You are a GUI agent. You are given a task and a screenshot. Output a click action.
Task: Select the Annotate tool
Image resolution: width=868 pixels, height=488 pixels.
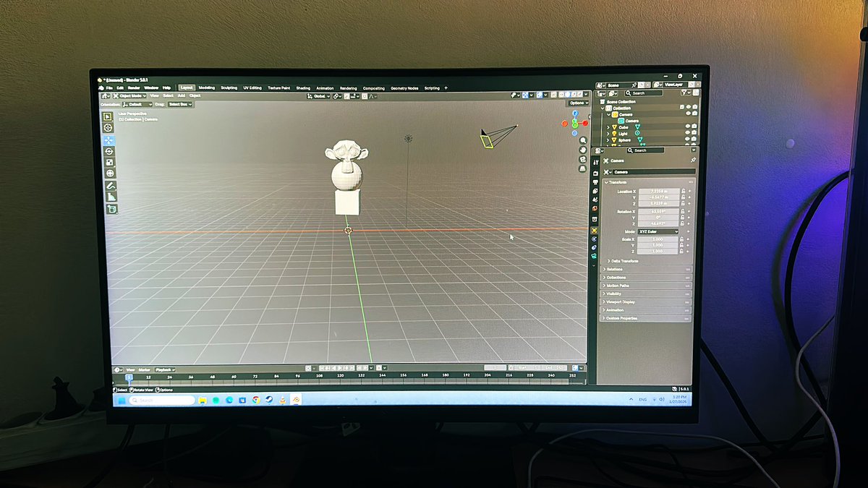click(111, 186)
